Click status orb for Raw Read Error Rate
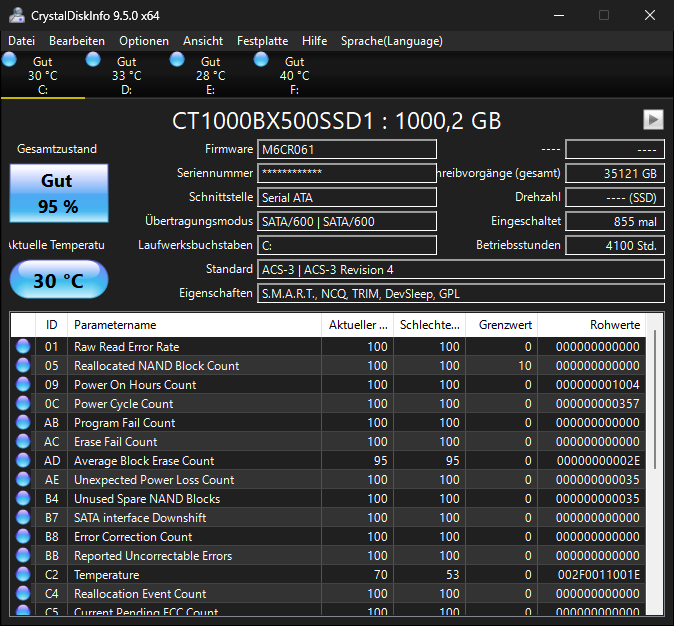The image size is (674, 626). point(23,347)
